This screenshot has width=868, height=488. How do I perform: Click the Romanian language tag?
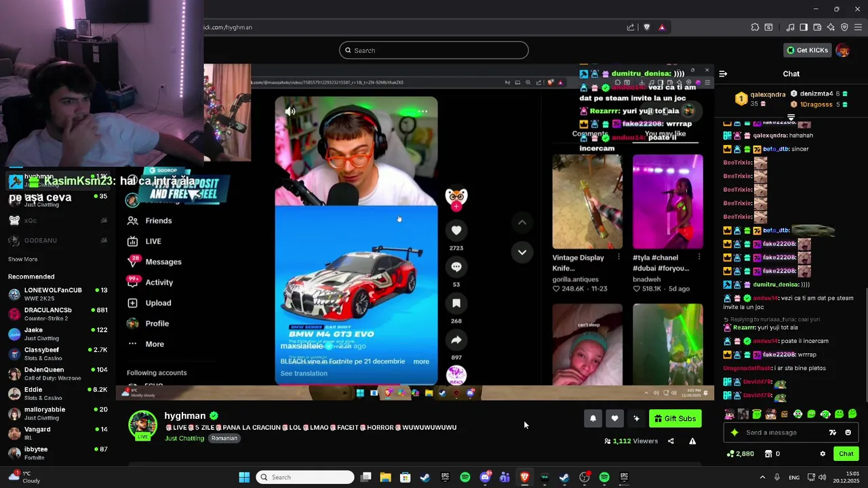[224, 439]
